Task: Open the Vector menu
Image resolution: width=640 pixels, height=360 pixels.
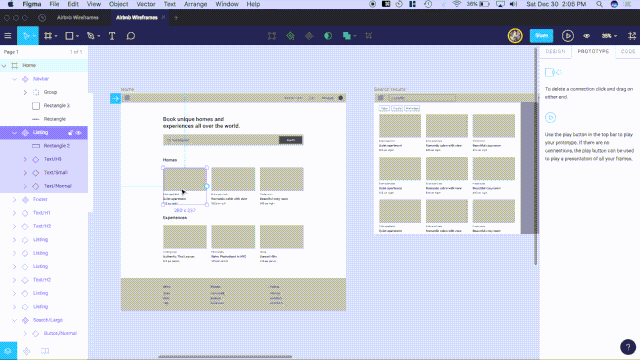Action: pos(146,4)
